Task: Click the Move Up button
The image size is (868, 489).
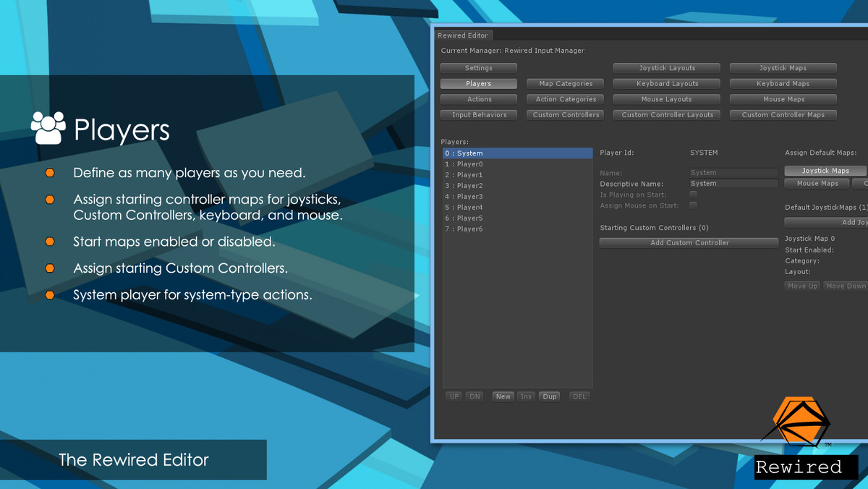Action: coord(802,286)
